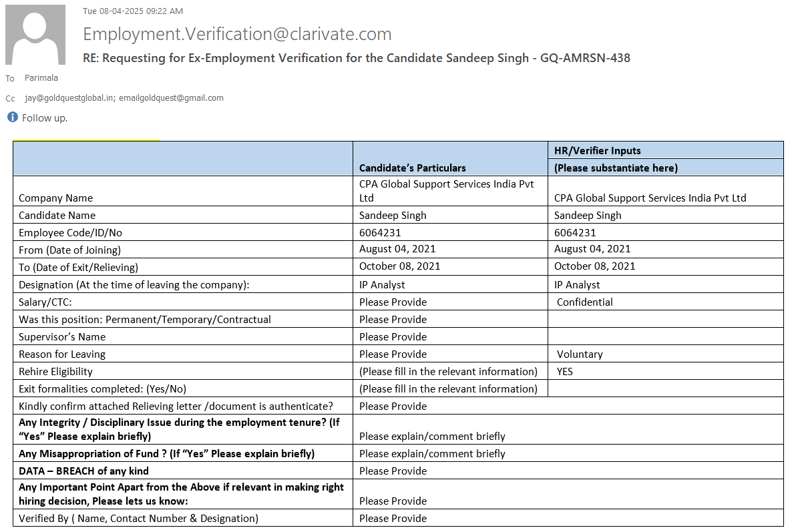The height and width of the screenshot is (532, 790).
Task: Click the YES value for Rehire Eligibility
Action: pyautogui.click(x=565, y=371)
